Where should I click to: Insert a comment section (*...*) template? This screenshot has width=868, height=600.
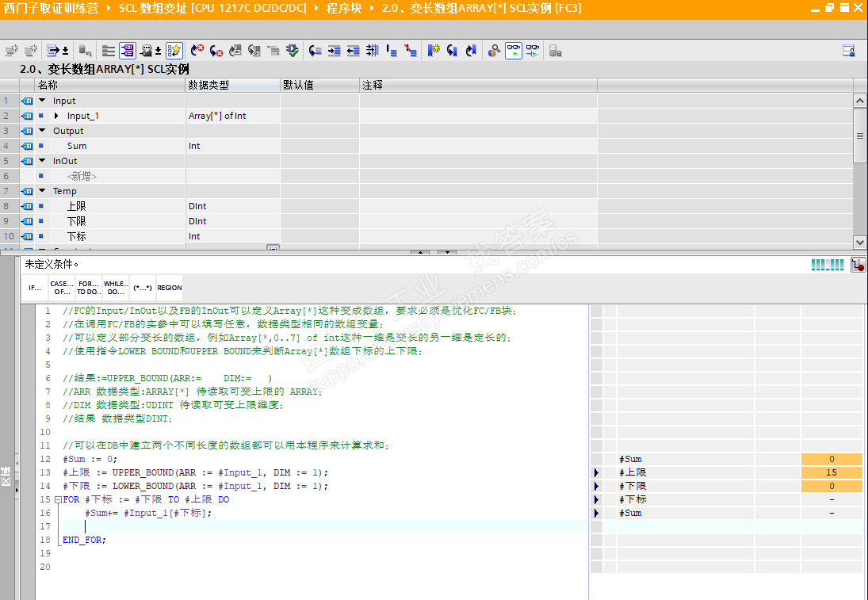[x=142, y=288]
